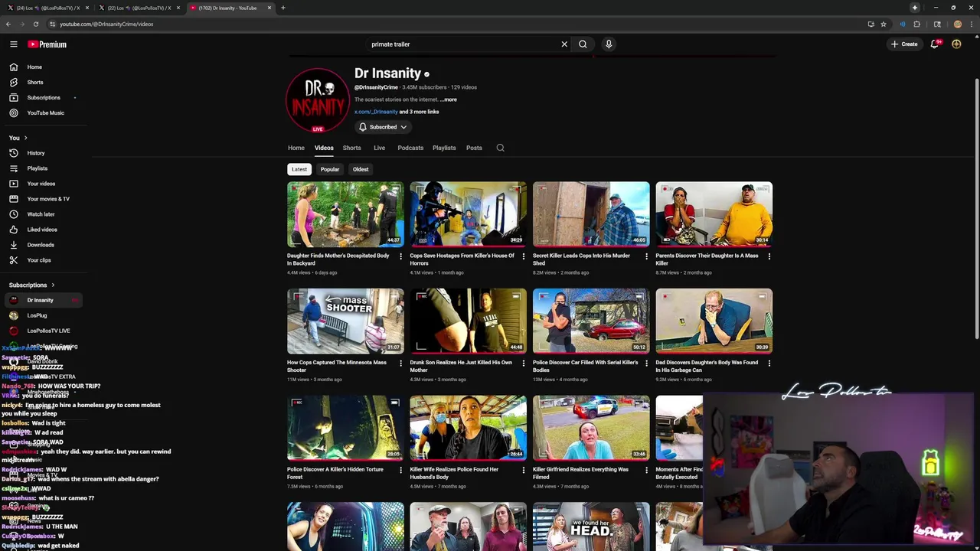980x551 pixels.
Task: Expand channel description with ...more
Action: pos(449,99)
